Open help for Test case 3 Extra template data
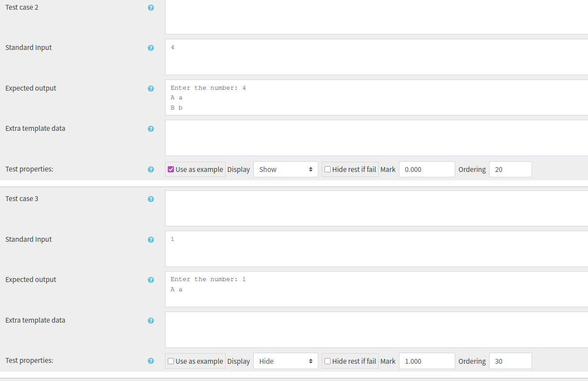The width and height of the screenshot is (588, 381). (x=151, y=320)
